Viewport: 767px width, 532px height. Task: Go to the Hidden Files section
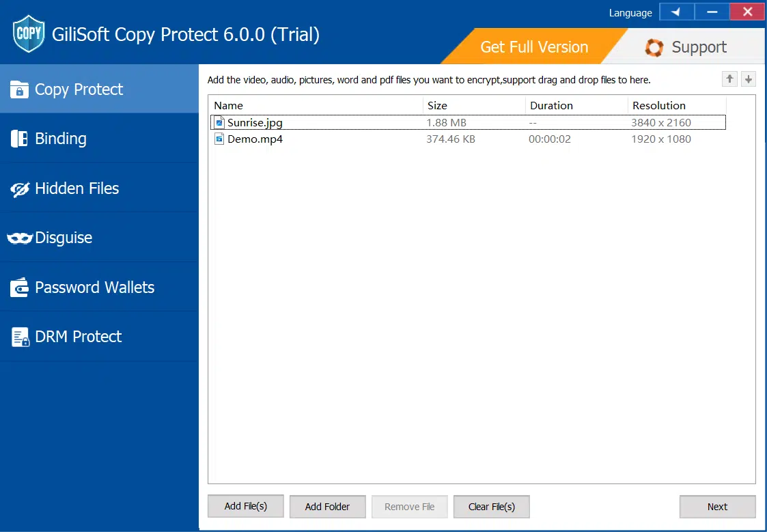coord(99,188)
